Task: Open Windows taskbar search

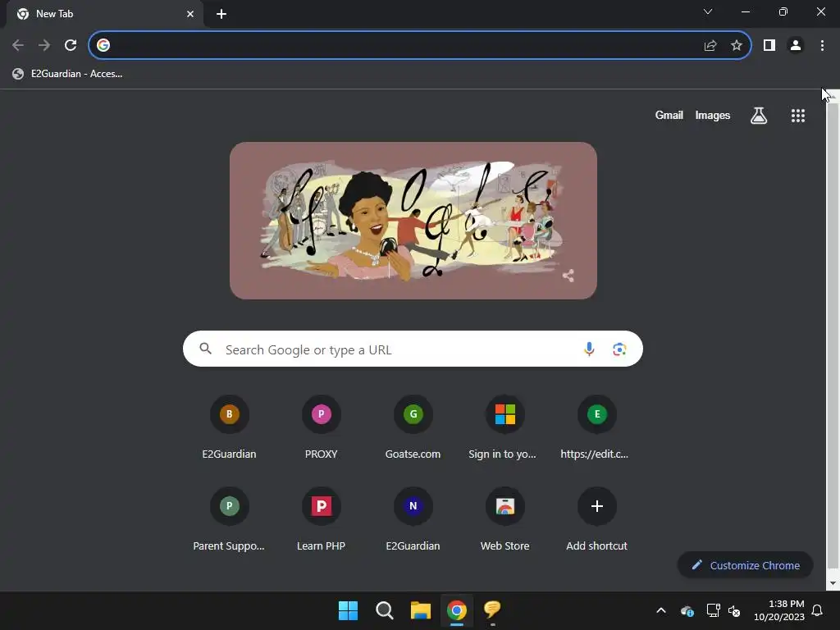Action: click(384, 610)
